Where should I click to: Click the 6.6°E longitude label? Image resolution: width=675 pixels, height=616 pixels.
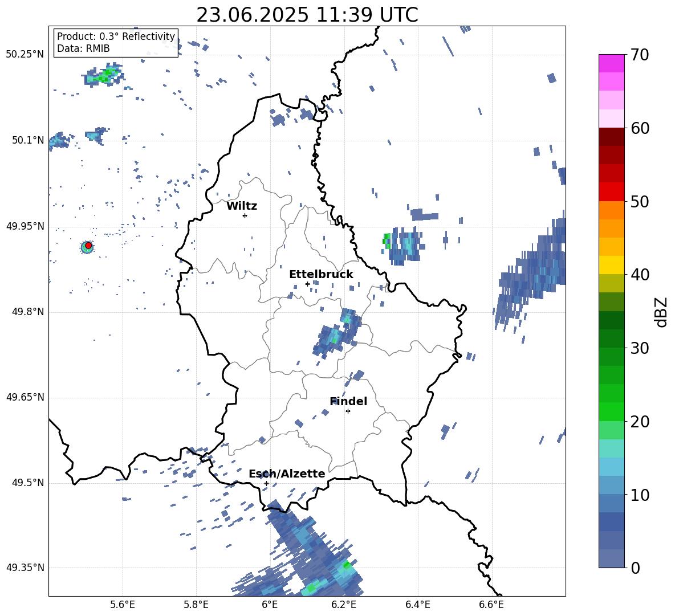(491, 605)
